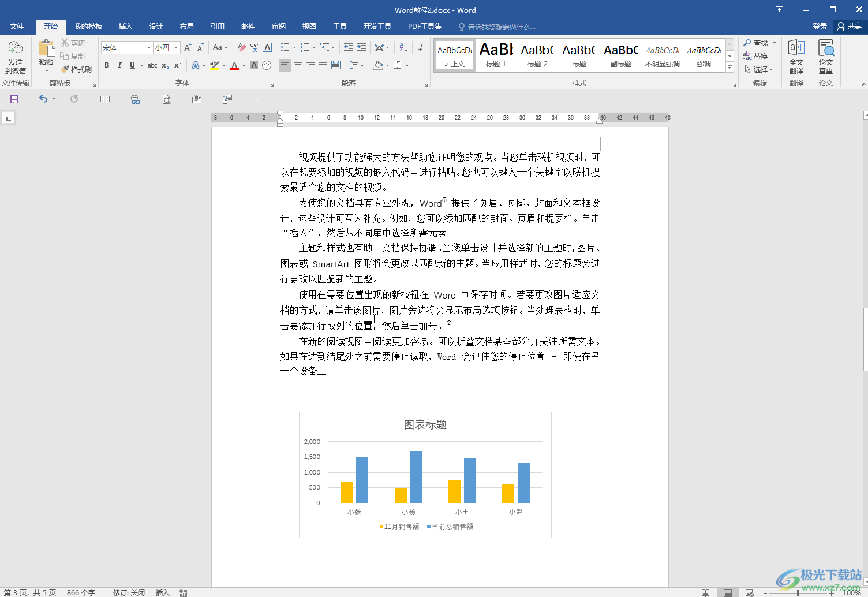Select the chart titled 图表标题
Viewport: 868px width, 597px height.
click(x=425, y=475)
